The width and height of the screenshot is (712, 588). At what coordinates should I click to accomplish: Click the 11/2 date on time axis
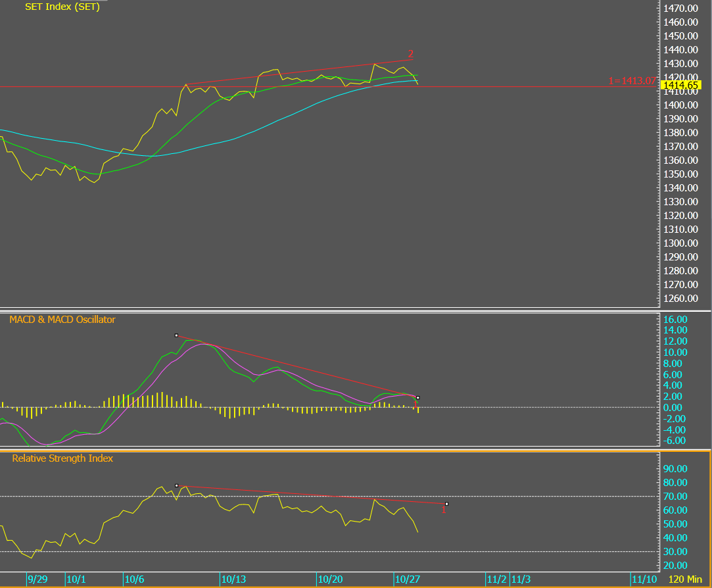coord(496,579)
